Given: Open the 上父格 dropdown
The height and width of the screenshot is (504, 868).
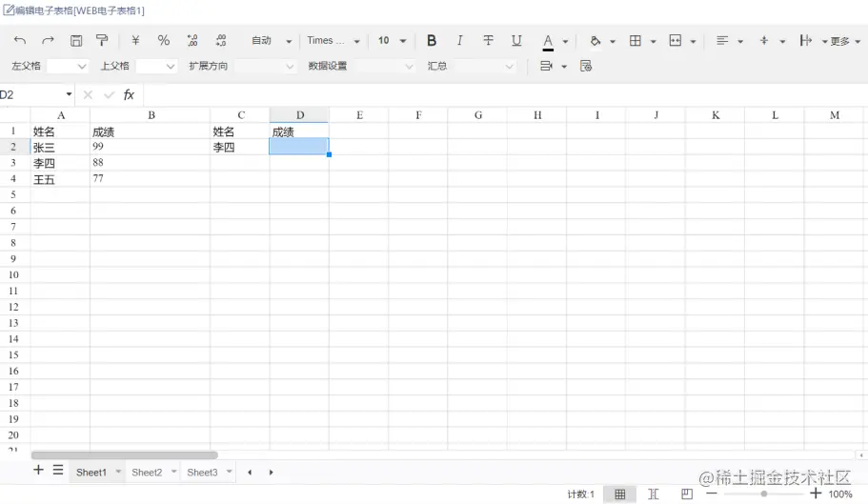Looking at the screenshot, I should [x=156, y=67].
